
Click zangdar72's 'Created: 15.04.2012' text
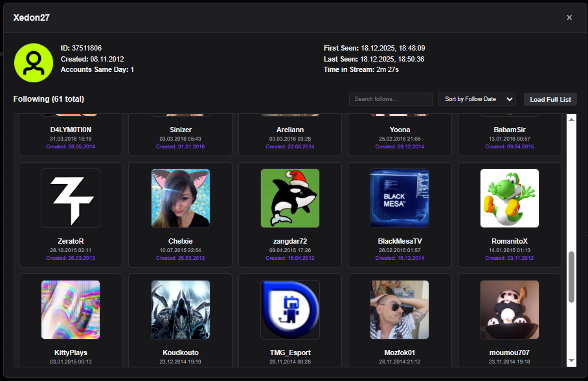point(290,259)
